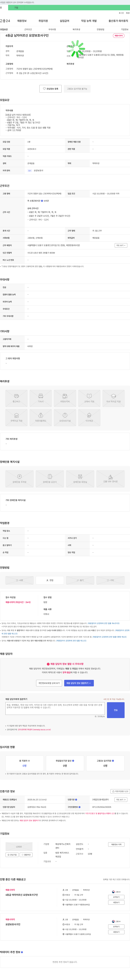Jump to the 기업정보 section tab

click(125, 29)
